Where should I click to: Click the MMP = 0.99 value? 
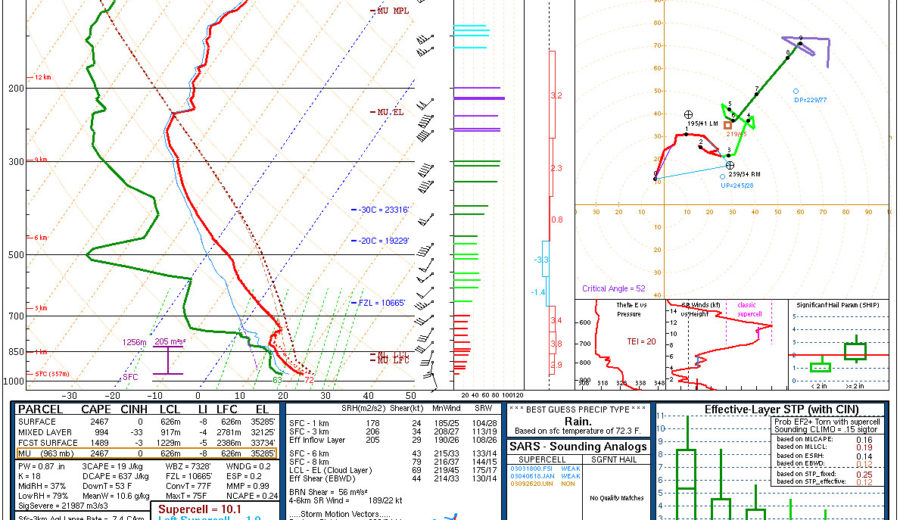[x=248, y=486]
